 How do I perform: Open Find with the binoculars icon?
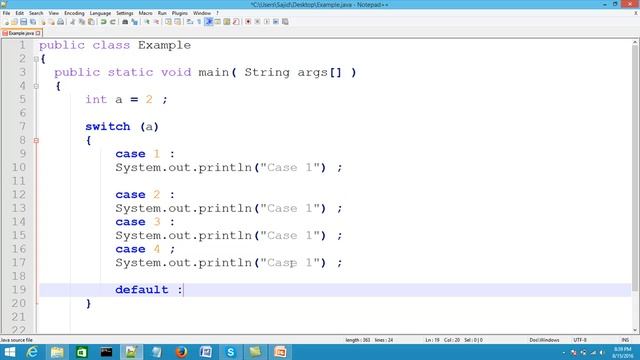click(x=125, y=22)
